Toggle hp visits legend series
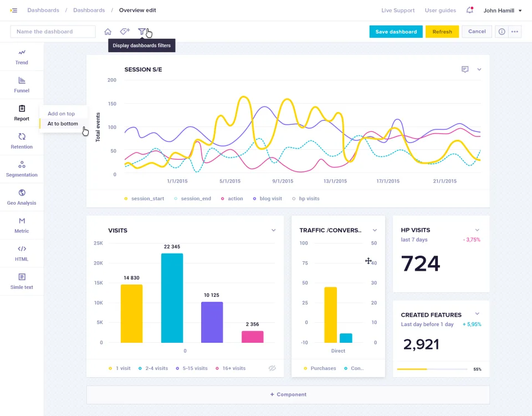The width and height of the screenshot is (532, 416). [306, 199]
